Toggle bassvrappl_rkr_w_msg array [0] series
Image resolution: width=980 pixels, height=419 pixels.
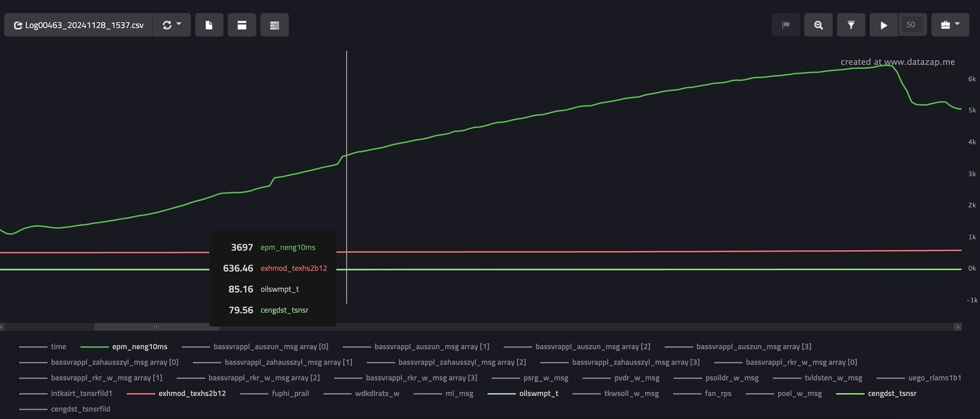(x=786, y=363)
